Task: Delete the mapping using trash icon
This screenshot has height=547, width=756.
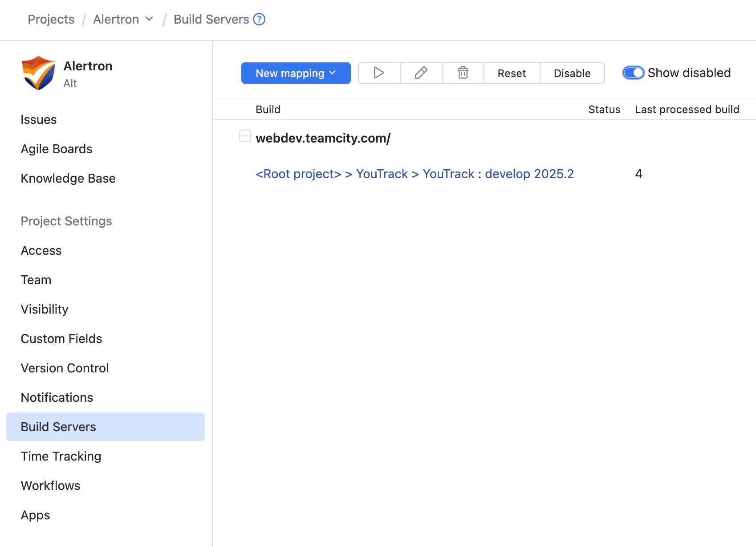Action: click(x=462, y=73)
